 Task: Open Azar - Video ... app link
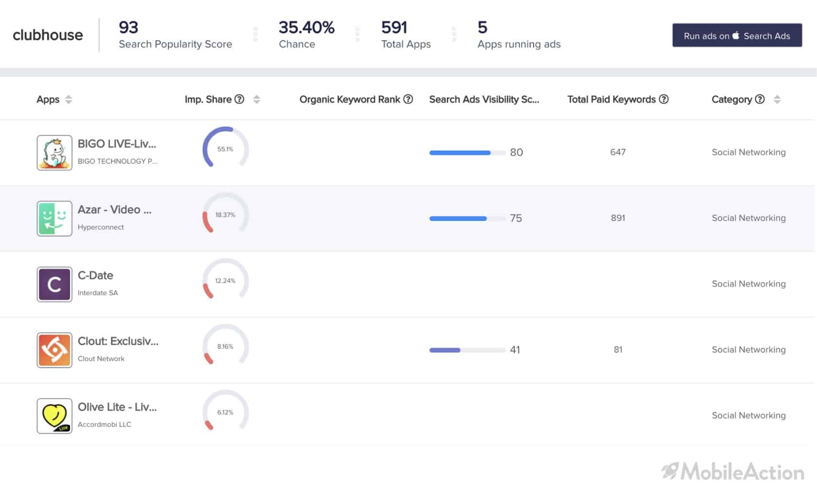(115, 210)
